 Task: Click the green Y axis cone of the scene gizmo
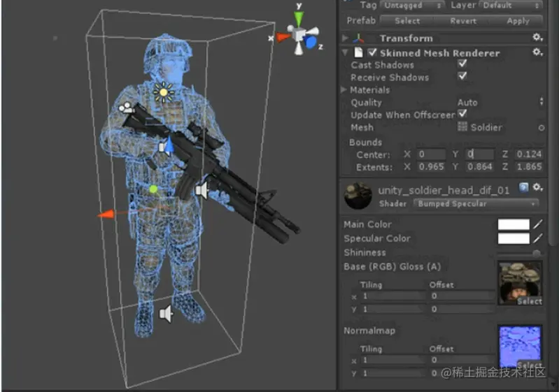tap(299, 19)
